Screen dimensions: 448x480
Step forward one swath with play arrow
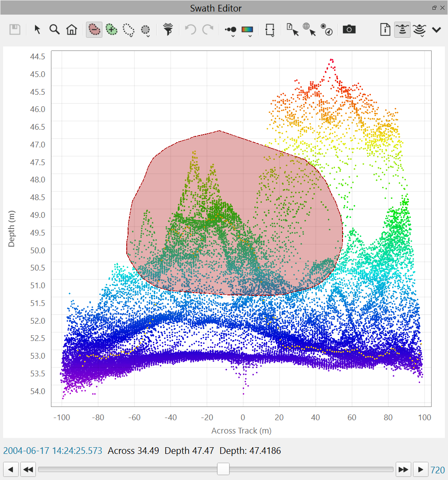pyautogui.click(x=421, y=469)
